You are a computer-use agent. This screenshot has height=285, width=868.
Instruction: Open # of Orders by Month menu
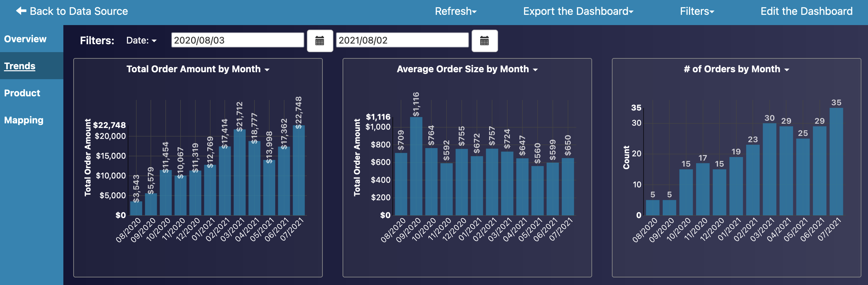[736, 69]
